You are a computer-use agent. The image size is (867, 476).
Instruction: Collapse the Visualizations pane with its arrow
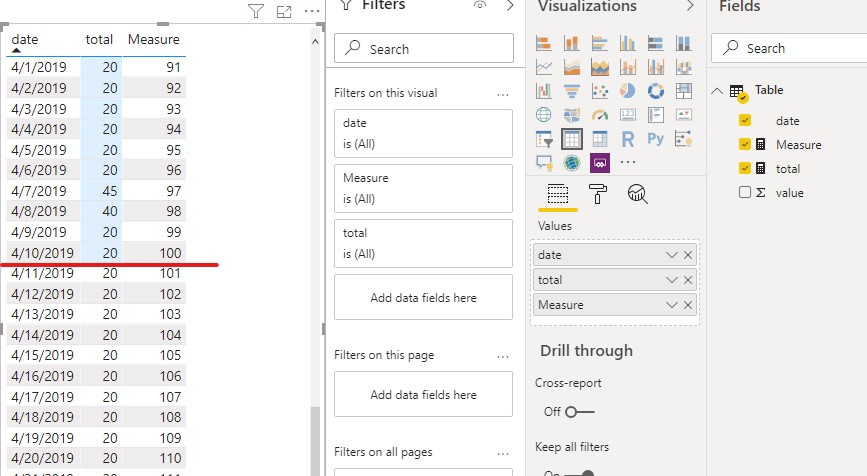(690, 6)
